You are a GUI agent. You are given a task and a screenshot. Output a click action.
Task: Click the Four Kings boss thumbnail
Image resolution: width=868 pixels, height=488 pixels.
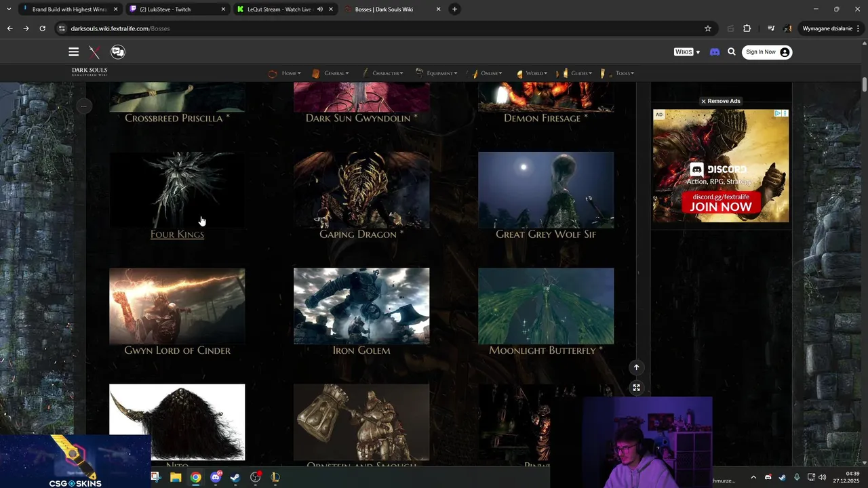(177, 190)
